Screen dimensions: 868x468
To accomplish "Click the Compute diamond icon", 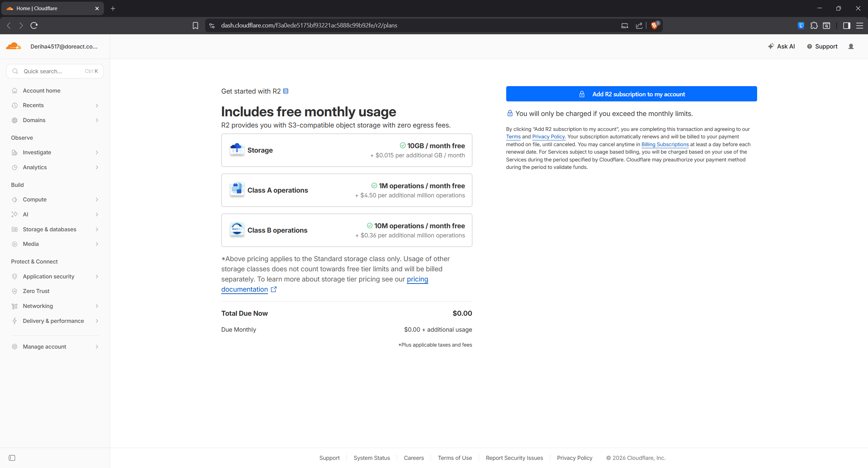I will point(15,200).
